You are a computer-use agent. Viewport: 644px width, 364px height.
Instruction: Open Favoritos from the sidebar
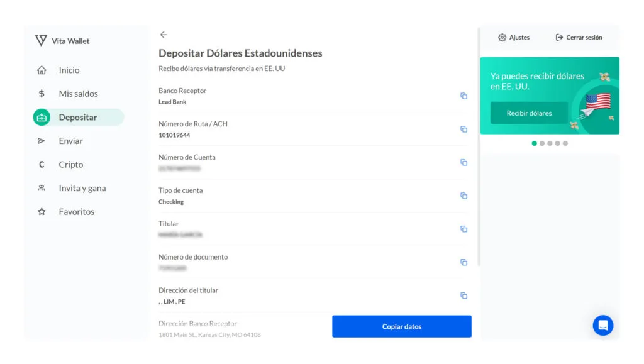(76, 212)
